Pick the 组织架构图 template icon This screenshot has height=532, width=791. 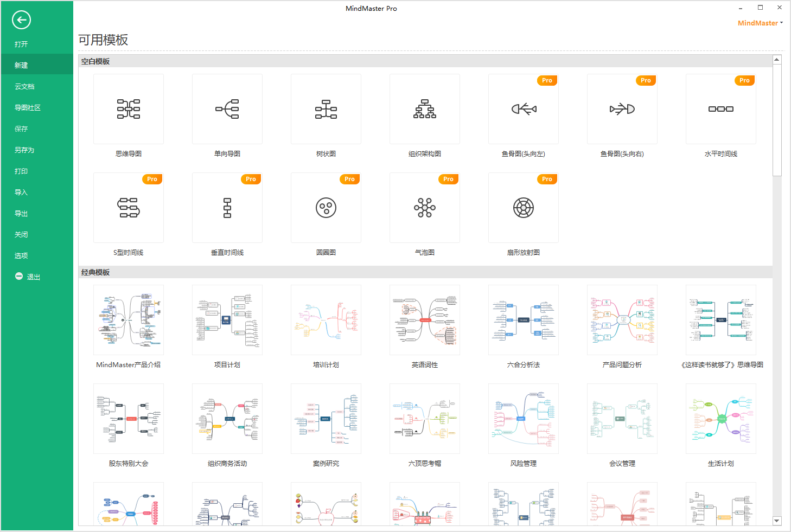click(x=425, y=109)
